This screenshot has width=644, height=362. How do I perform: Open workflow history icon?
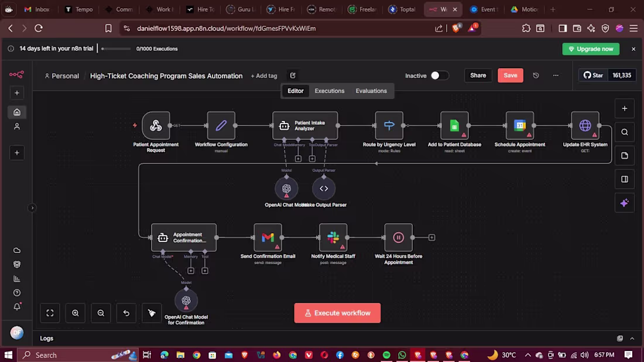[536, 76]
